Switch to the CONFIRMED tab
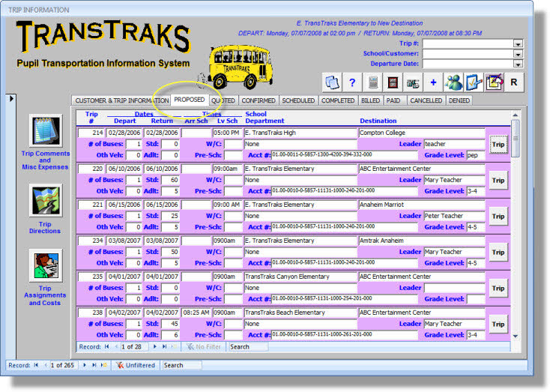Screen dimensions: 550x392 click(259, 100)
